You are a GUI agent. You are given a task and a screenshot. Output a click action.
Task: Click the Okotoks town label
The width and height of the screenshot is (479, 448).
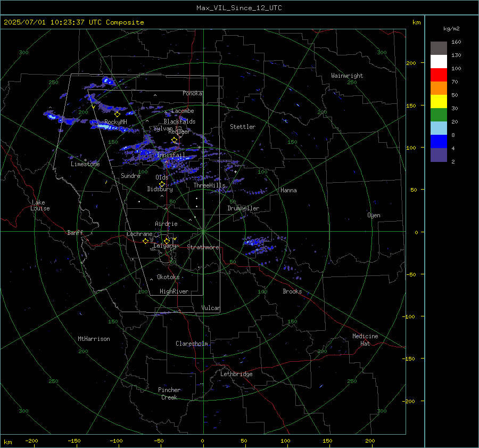[x=168, y=277]
